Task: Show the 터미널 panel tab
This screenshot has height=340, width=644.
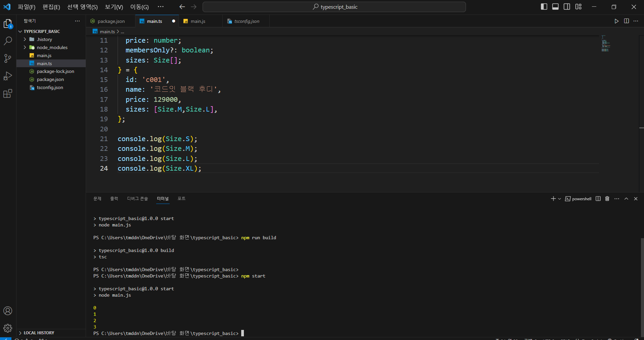Action: (x=163, y=199)
